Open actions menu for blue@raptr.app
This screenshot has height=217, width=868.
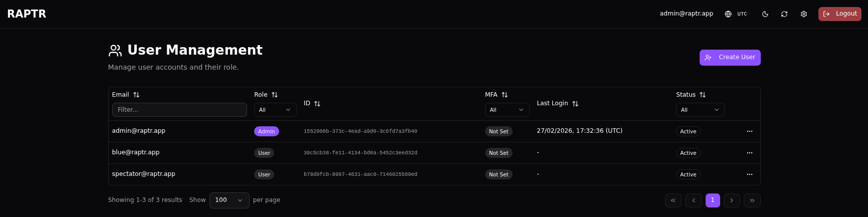pos(750,153)
